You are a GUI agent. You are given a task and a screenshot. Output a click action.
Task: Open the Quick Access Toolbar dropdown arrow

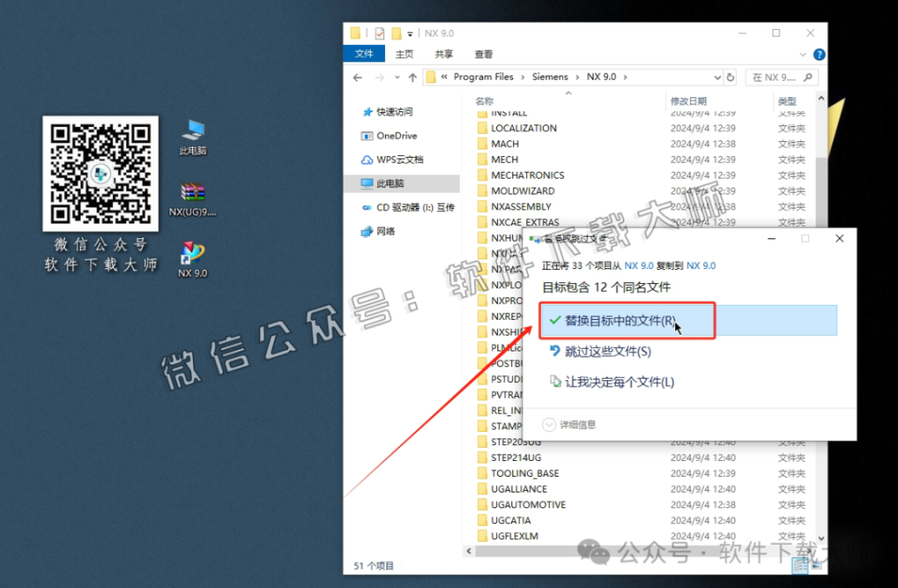pos(409,32)
